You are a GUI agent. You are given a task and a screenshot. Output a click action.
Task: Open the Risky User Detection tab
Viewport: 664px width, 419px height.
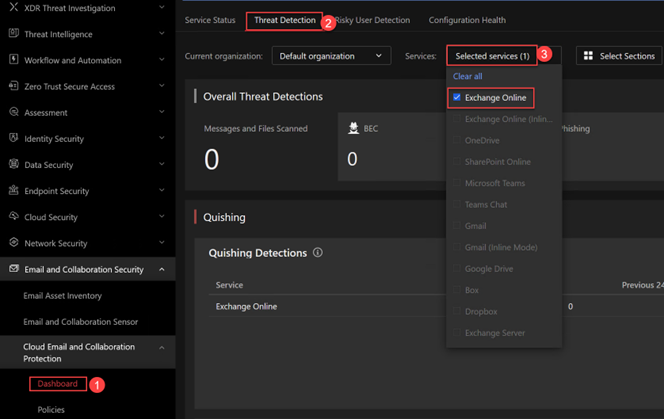tap(373, 20)
